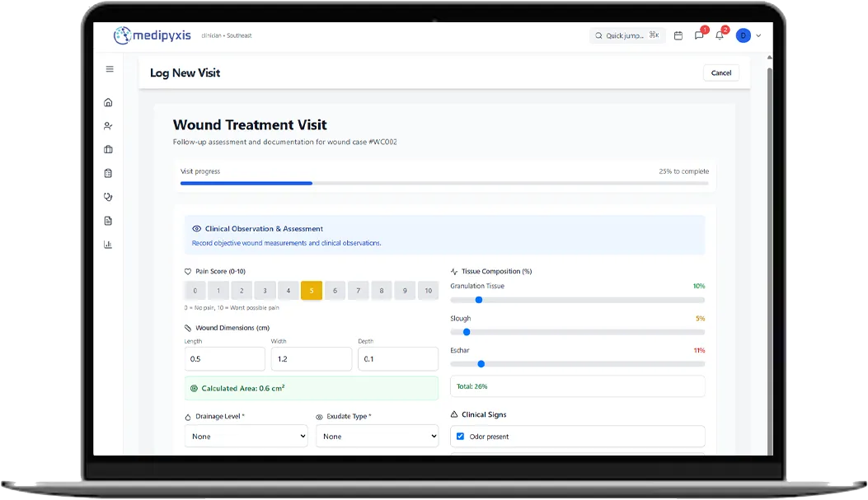Click the heart icon beside Pain Score
868x500 pixels.
click(188, 272)
